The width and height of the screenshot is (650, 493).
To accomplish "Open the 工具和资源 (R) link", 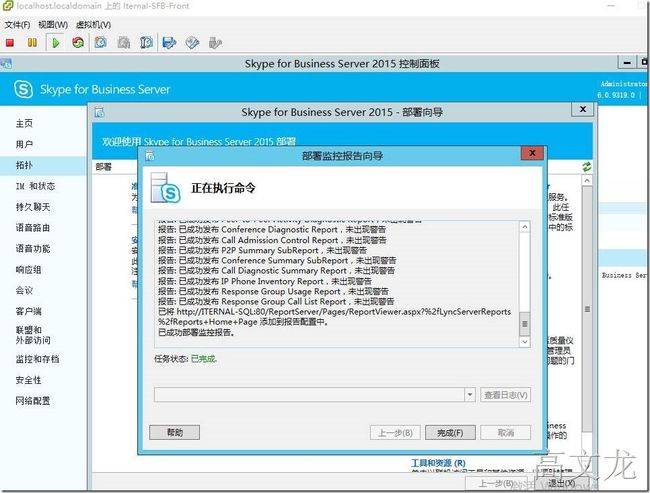I will (438, 463).
